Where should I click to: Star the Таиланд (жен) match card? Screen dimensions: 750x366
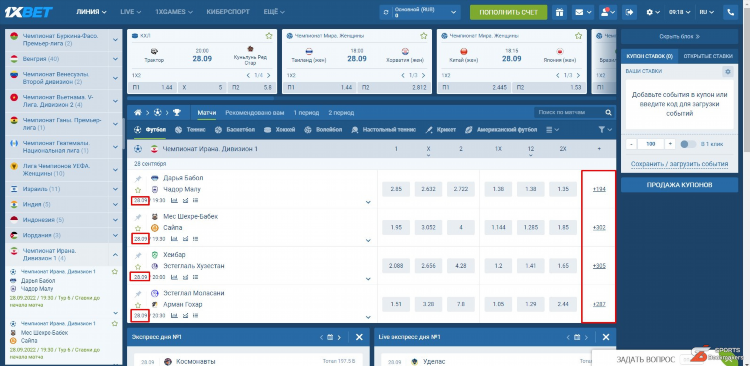(x=423, y=36)
